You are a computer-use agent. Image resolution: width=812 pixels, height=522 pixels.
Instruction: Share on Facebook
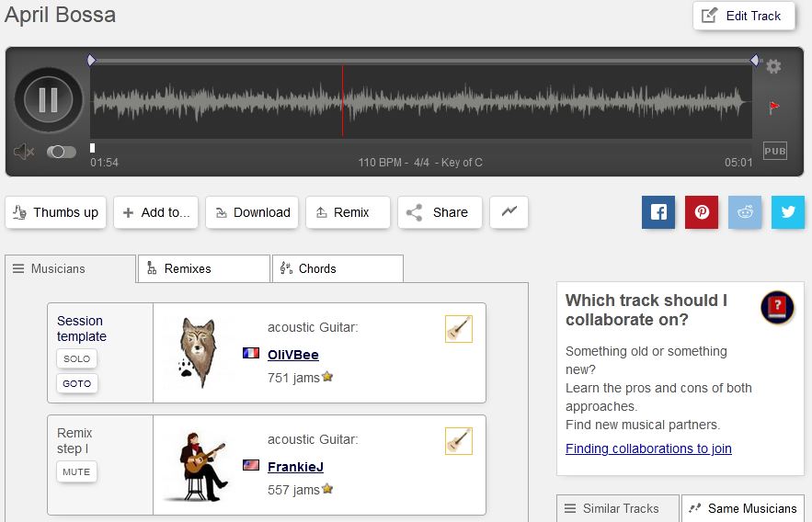tap(658, 212)
